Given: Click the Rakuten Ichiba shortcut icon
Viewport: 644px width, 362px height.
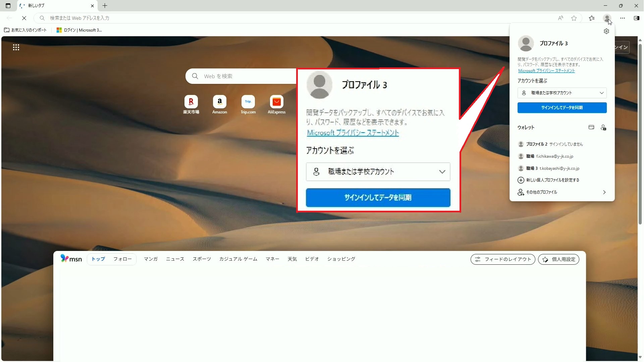Looking at the screenshot, I should pyautogui.click(x=191, y=102).
